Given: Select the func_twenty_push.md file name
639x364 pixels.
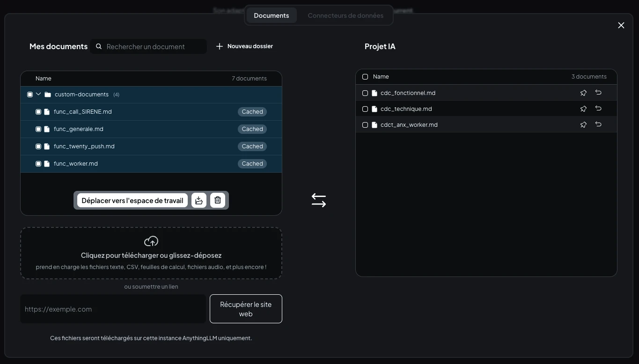Looking at the screenshot, I should click(x=84, y=146).
